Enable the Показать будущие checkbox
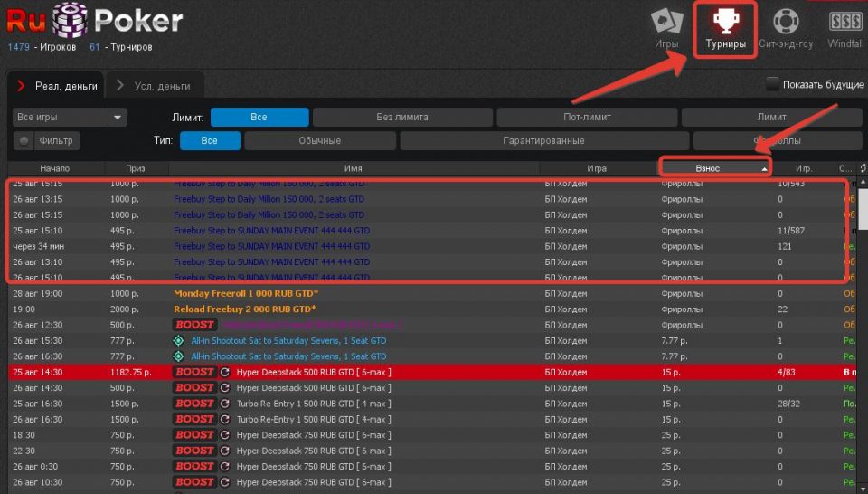The height and width of the screenshot is (494, 868). click(773, 84)
